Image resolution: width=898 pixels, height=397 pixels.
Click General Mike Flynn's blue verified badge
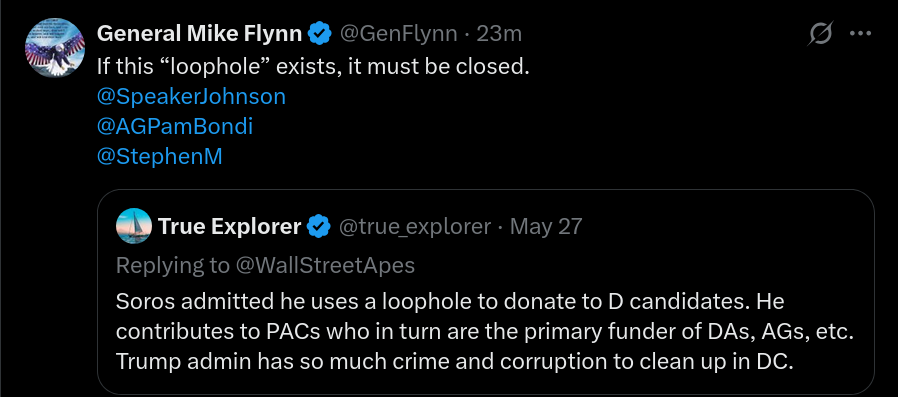point(320,34)
